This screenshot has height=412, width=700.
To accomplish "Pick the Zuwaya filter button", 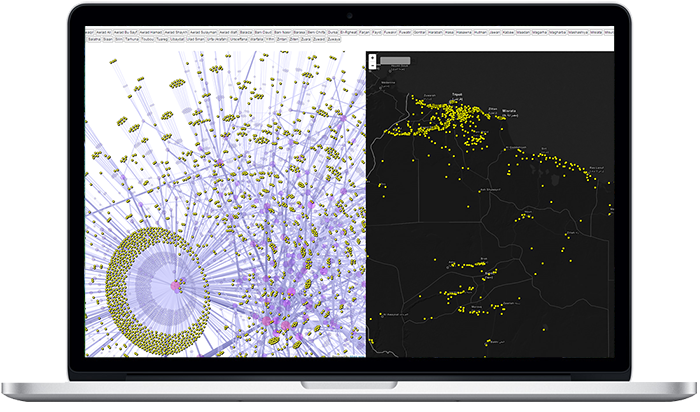I will (334, 39).
